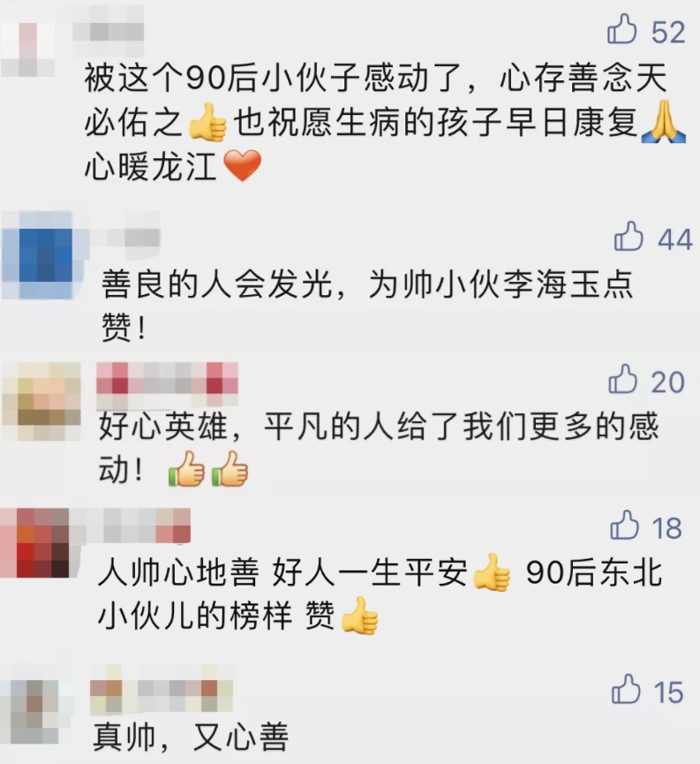Like the 真帅，又心善 comment
Screen dimensions: 700x764
pyautogui.click(x=626, y=689)
